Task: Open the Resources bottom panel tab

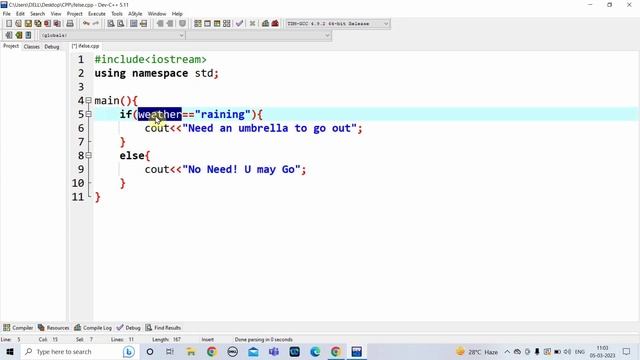Action: point(53,328)
